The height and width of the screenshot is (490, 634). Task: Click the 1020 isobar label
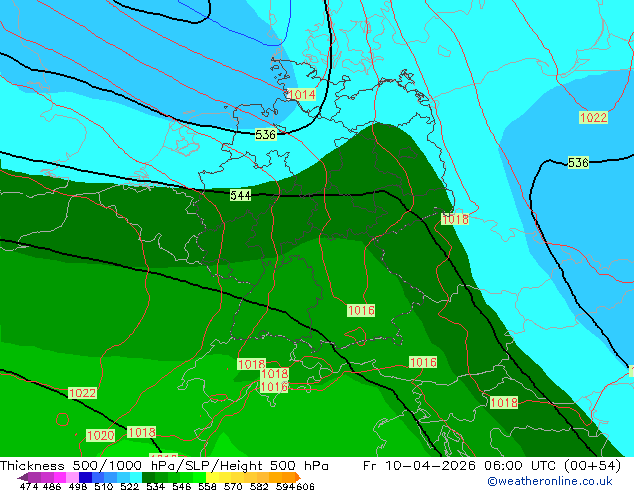101,435
